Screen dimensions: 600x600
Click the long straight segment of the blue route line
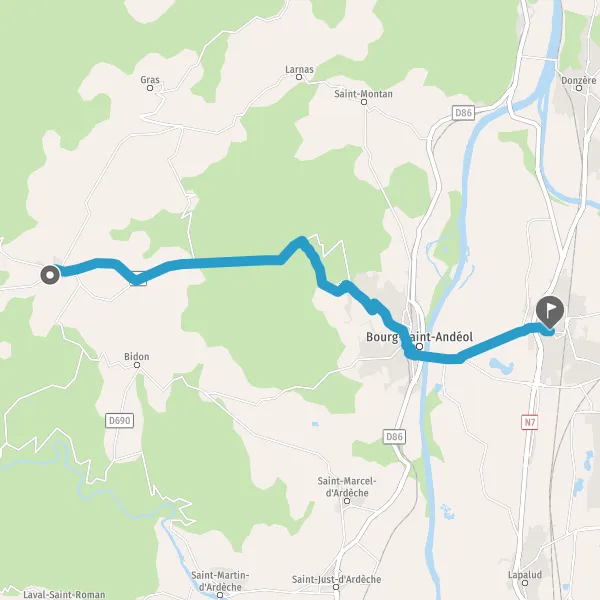tap(230, 262)
